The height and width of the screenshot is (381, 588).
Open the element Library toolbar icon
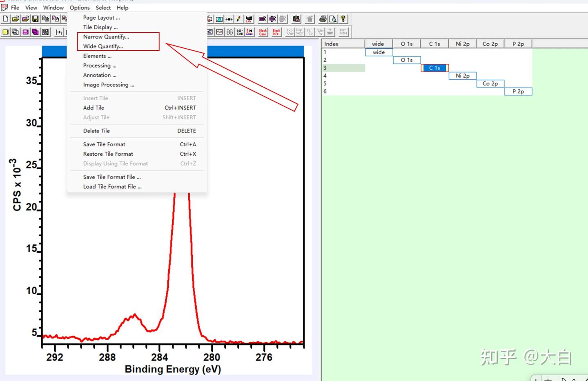[x=249, y=19]
